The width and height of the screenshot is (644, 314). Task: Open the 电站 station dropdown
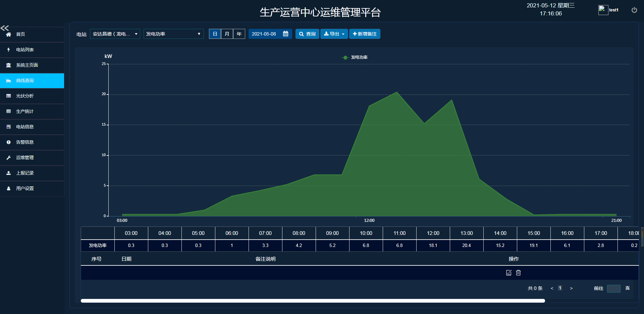pos(115,34)
